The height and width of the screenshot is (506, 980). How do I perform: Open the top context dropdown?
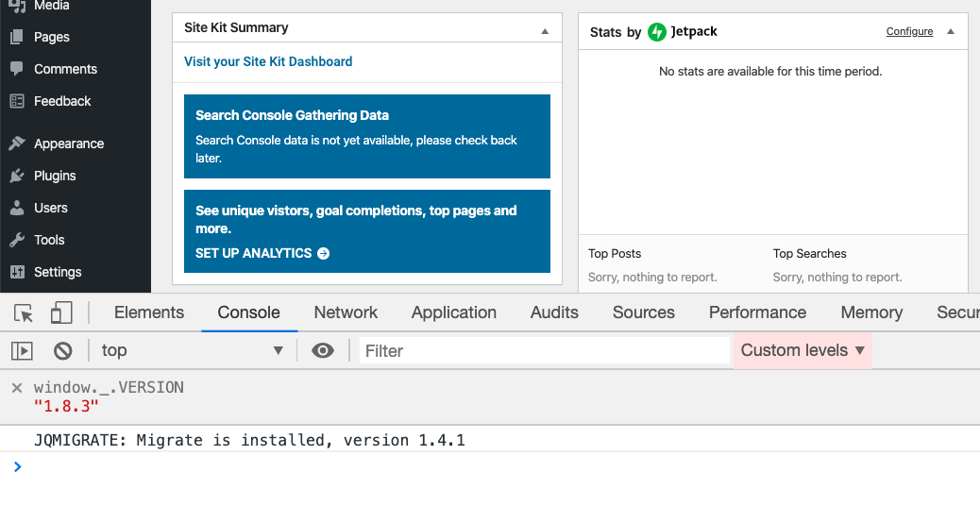[193, 350]
